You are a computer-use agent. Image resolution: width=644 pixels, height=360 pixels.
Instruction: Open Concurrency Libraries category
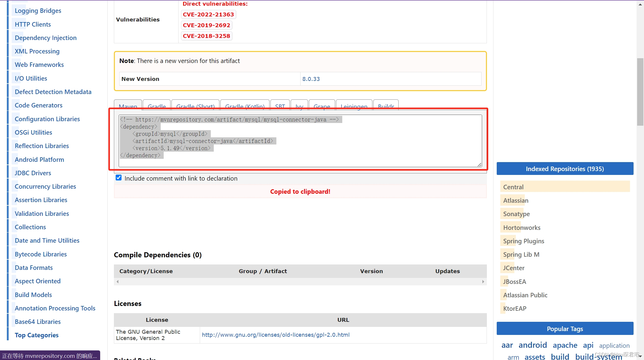click(x=45, y=186)
